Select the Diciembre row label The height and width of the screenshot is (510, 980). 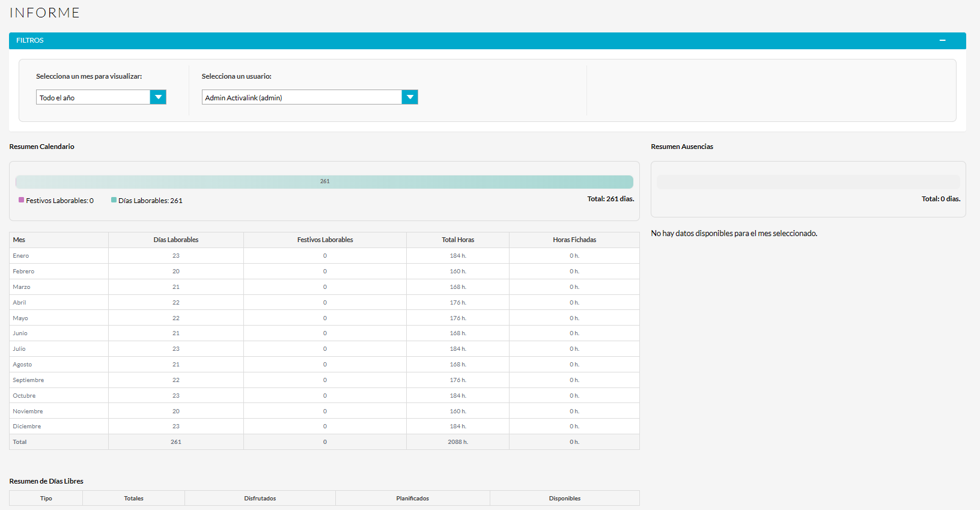[x=27, y=427]
